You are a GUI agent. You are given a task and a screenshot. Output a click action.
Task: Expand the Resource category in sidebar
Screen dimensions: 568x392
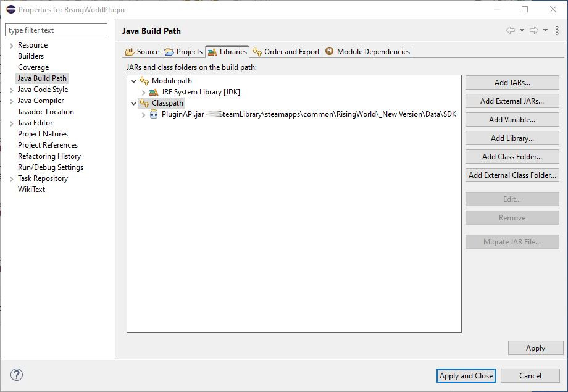pyautogui.click(x=11, y=46)
